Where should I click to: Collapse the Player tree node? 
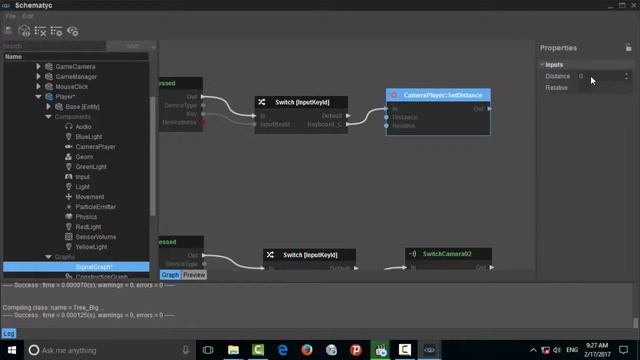[x=38, y=97]
